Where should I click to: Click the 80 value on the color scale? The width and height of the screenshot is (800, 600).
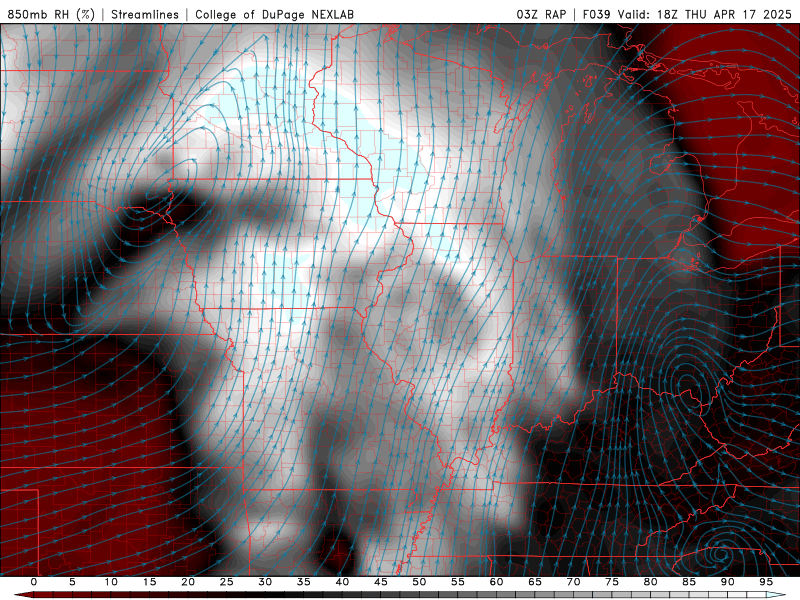650,582
